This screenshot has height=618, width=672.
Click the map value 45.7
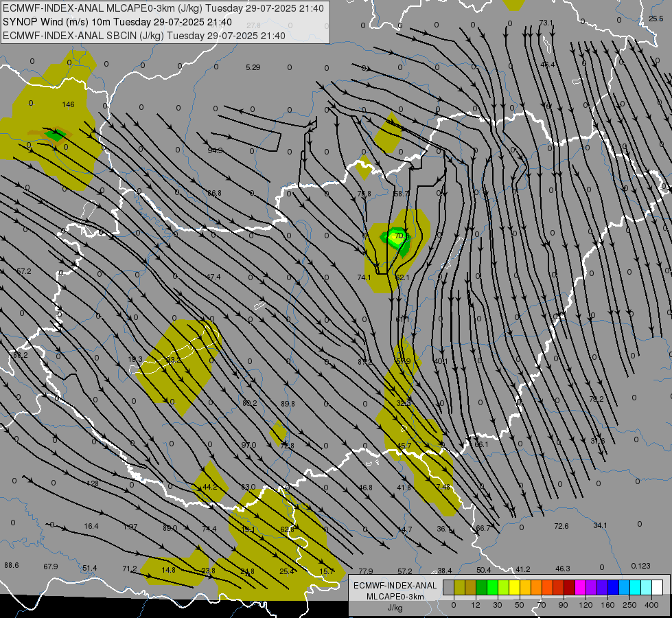click(404, 446)
